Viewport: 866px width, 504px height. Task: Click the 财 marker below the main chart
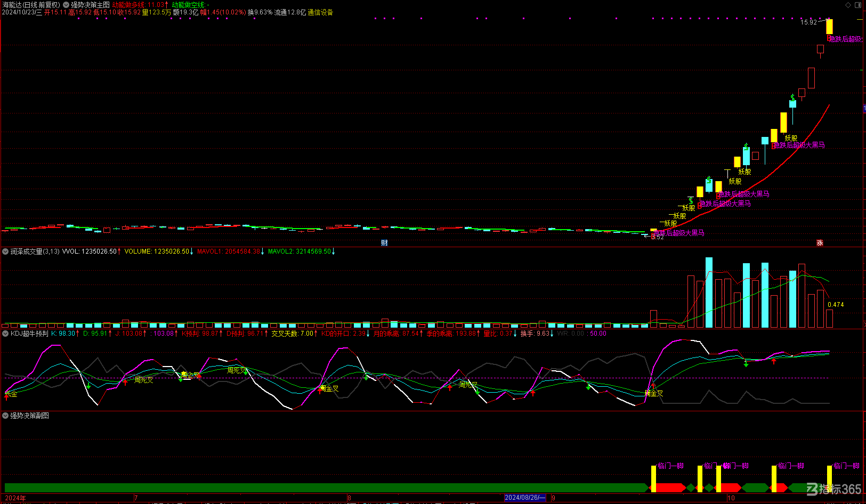[384, 242]
